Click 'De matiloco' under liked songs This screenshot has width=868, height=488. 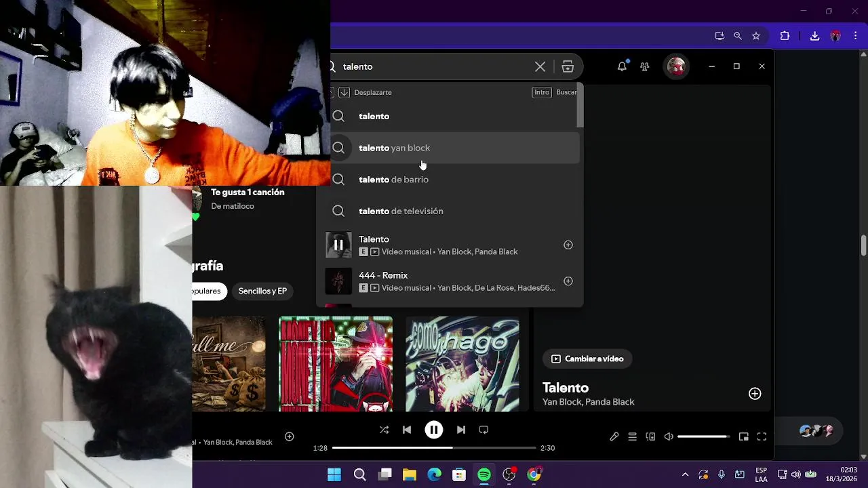point(233,206)
